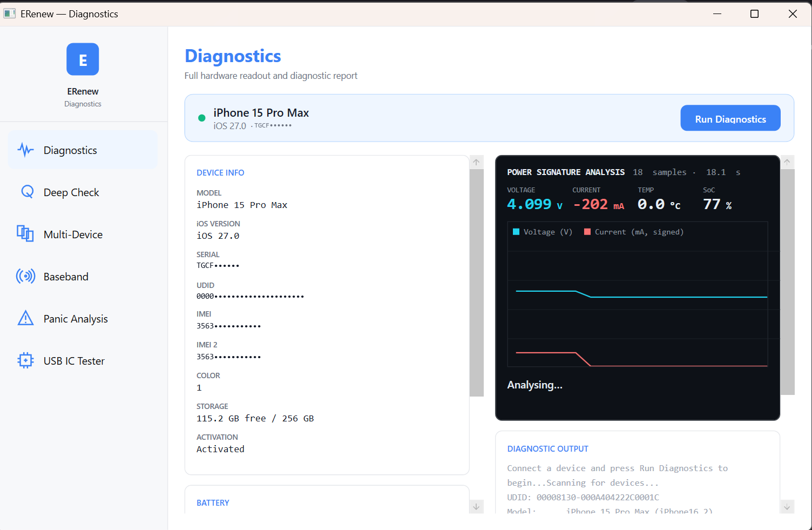Click the -202 mA current reading
Viewport: 812px width, 530px height.
point(598,204)
